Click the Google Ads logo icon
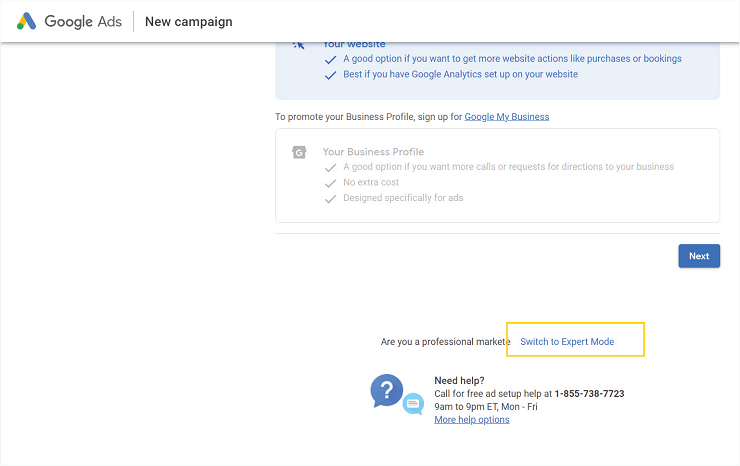Screen dimensions: 740x466 click(26, 21)
